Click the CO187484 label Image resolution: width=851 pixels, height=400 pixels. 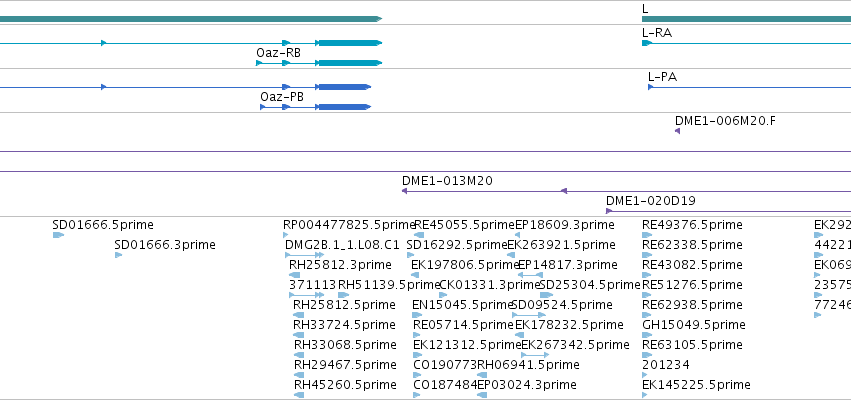445,385
